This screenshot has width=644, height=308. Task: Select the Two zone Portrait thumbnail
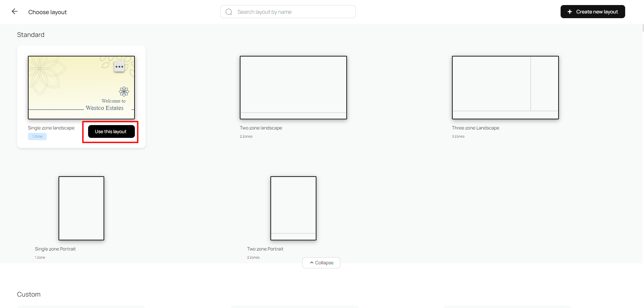[x=293, y=208]
